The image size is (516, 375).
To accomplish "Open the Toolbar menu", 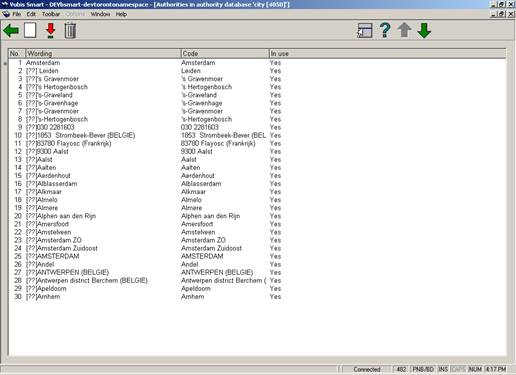I will (x=51, y=14).
